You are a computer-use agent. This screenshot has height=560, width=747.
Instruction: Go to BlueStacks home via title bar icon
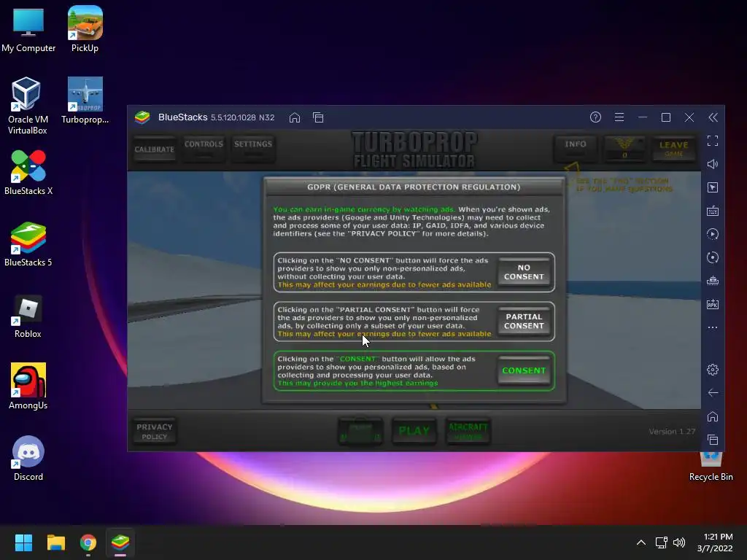click(295, 117)
